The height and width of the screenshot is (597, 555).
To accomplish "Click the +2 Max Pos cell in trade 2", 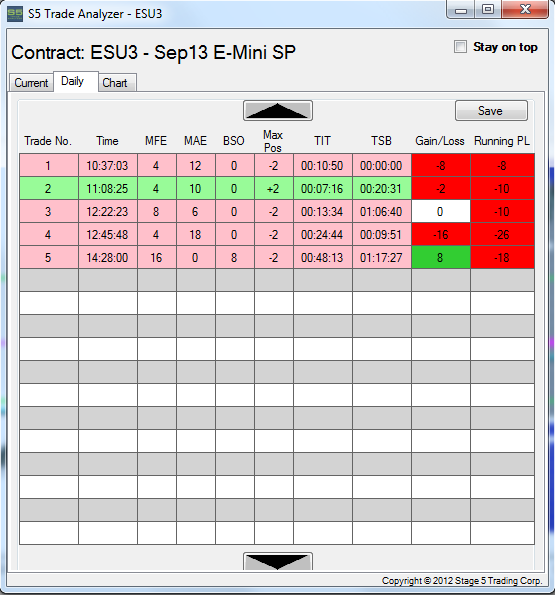I will tap(274, 188).
